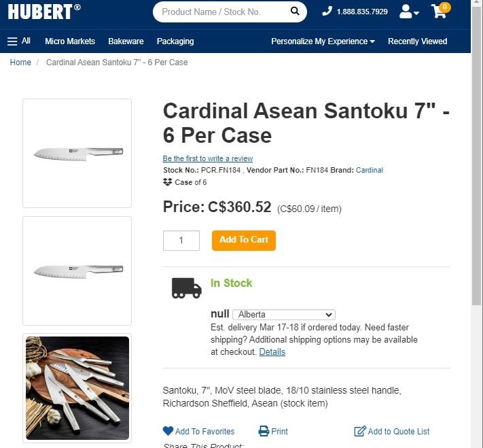Click the Add to Quote List icon
Image resolution: width=483 pixels, height=448 pixels.
click(x=360, y=431)
